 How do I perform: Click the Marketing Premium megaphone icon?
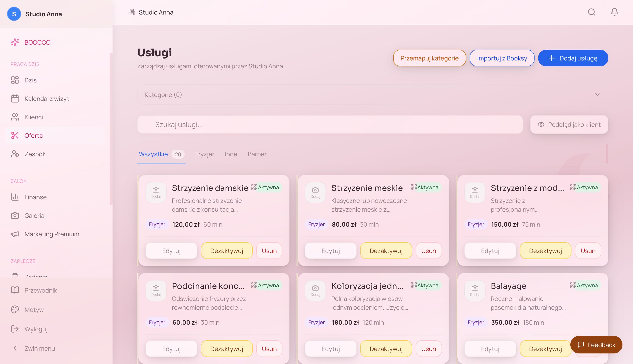[x=15, y=234]
